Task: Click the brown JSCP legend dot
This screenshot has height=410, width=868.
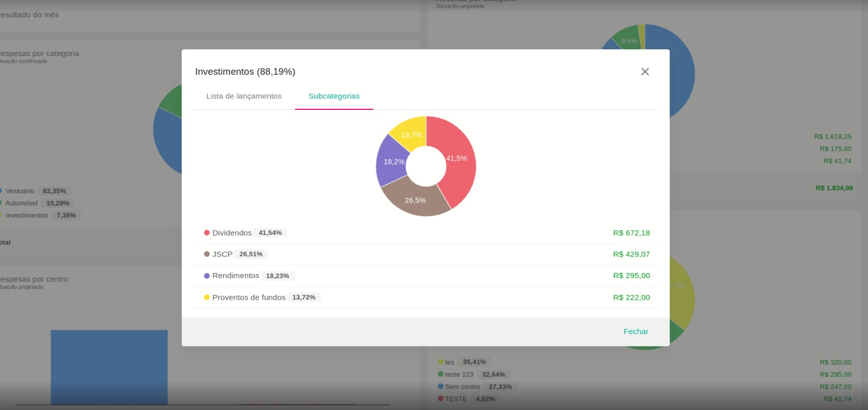Action: pos(207,254)
